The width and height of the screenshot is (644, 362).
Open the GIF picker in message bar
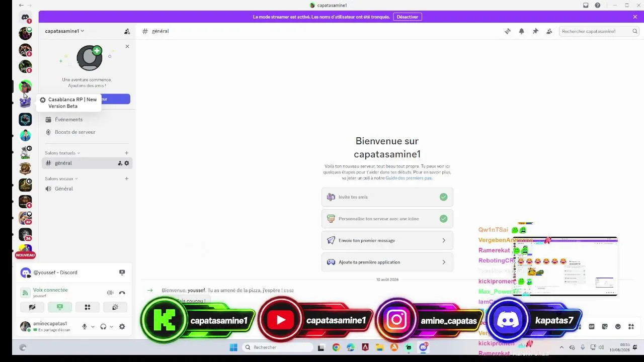[x=592, y=327]
